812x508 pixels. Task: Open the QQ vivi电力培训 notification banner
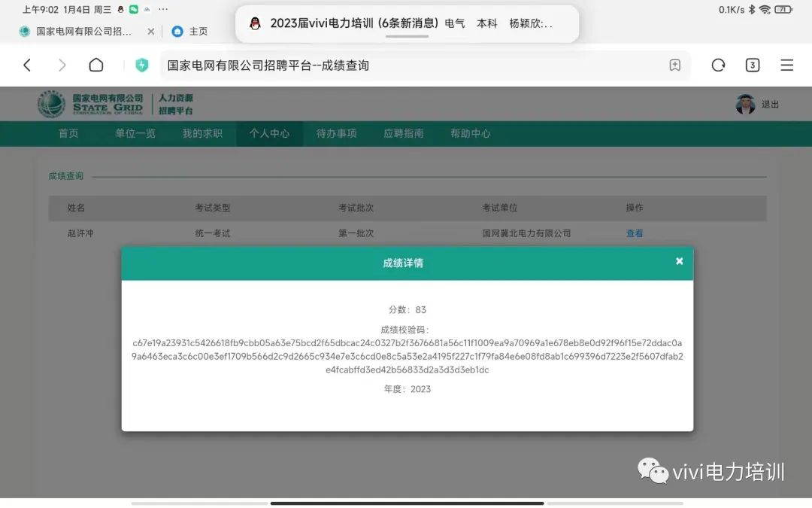tap(407, 23)
